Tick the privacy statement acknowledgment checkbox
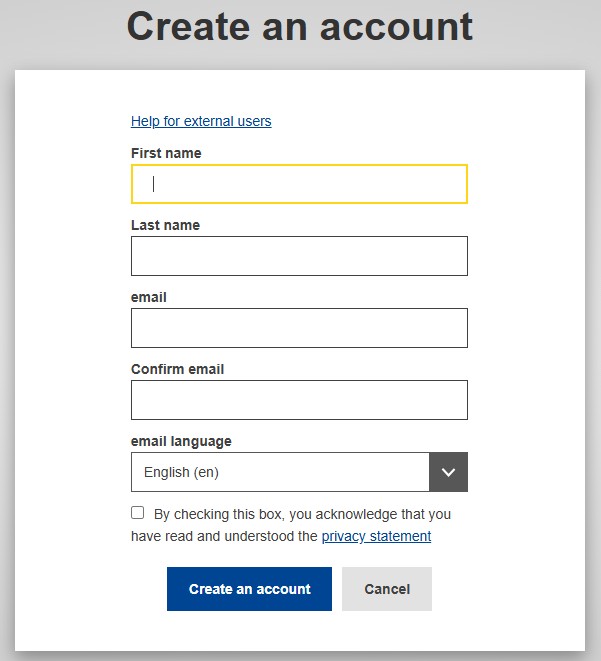Screen dimensions: 601x661 (x=138, y=513)
